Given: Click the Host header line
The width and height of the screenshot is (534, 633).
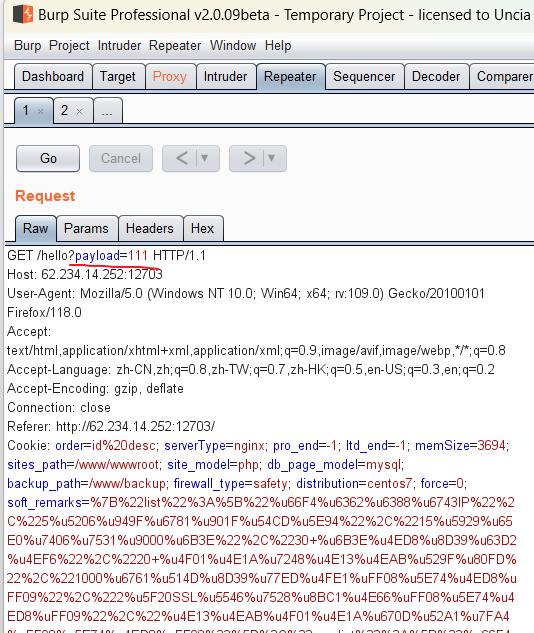Looking at the screenshot, I should point(85,275).
